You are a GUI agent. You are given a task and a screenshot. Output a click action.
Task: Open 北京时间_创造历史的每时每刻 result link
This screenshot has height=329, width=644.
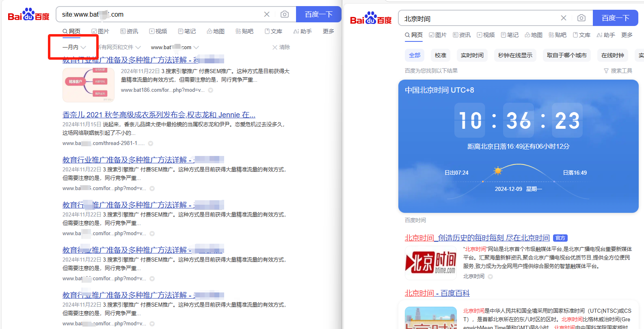(x=477, y=238)
